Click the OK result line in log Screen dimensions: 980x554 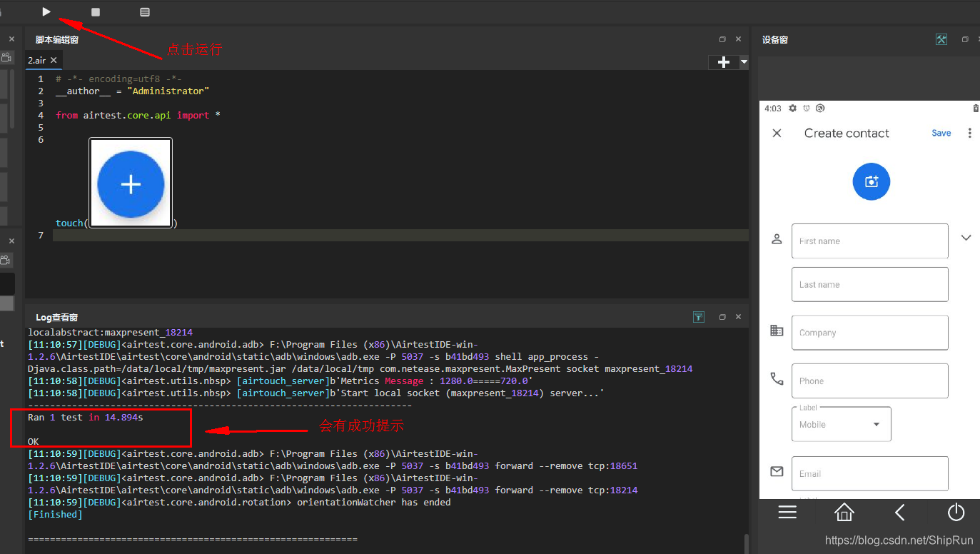tap(33, 442)
